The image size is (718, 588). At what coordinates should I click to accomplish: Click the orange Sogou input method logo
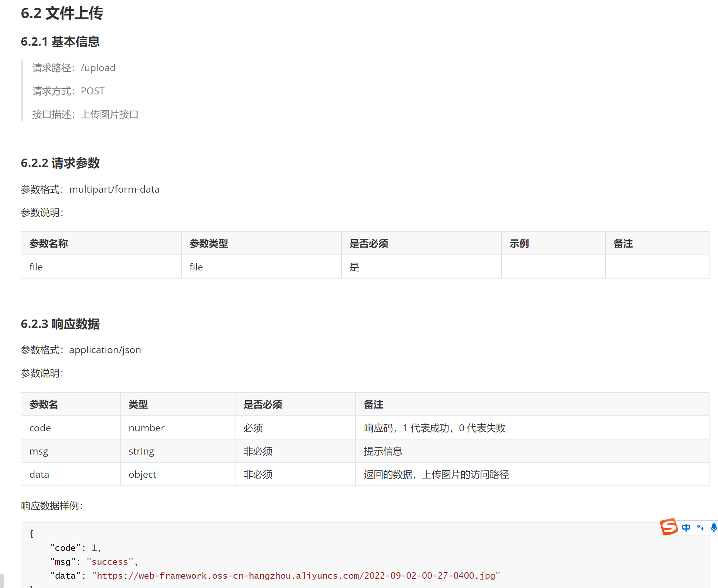click(669, 527)
